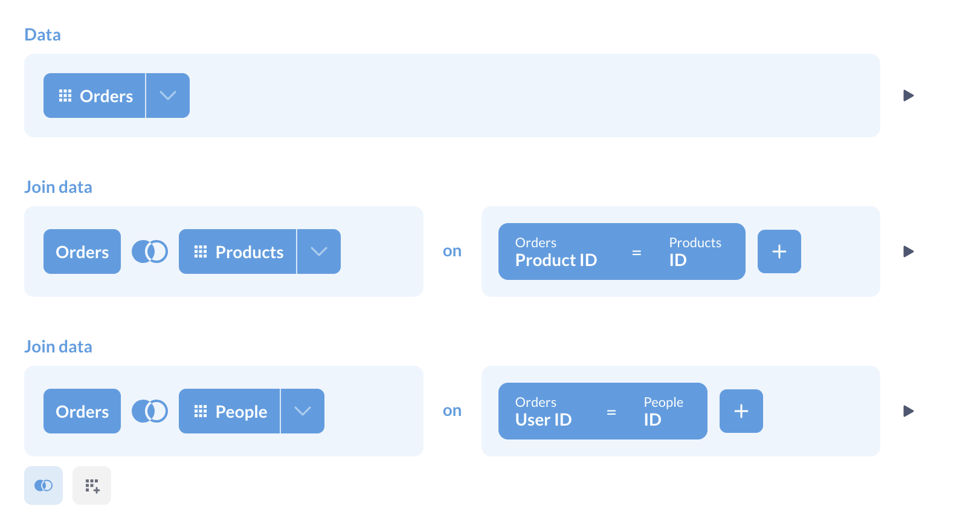This screenshot has height=532, width=980.
Task: Click the custom column grid-plus icon
Action: (x=92, y=485)
